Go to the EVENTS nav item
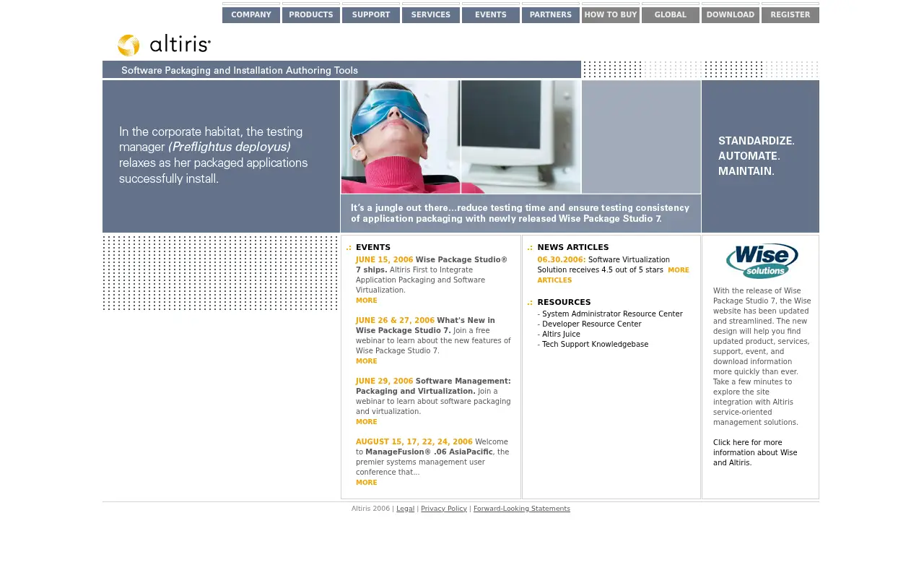 click(491, 15)
